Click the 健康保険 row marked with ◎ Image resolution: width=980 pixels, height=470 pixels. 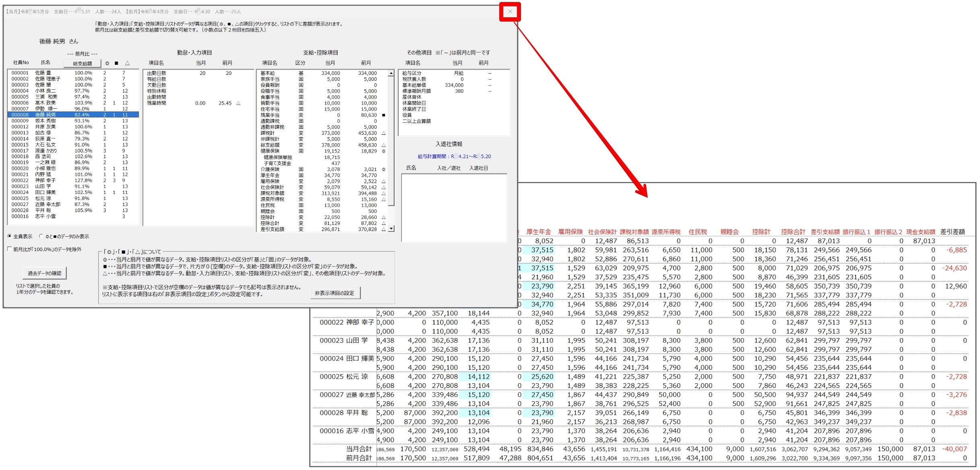[x=322, y=151]
